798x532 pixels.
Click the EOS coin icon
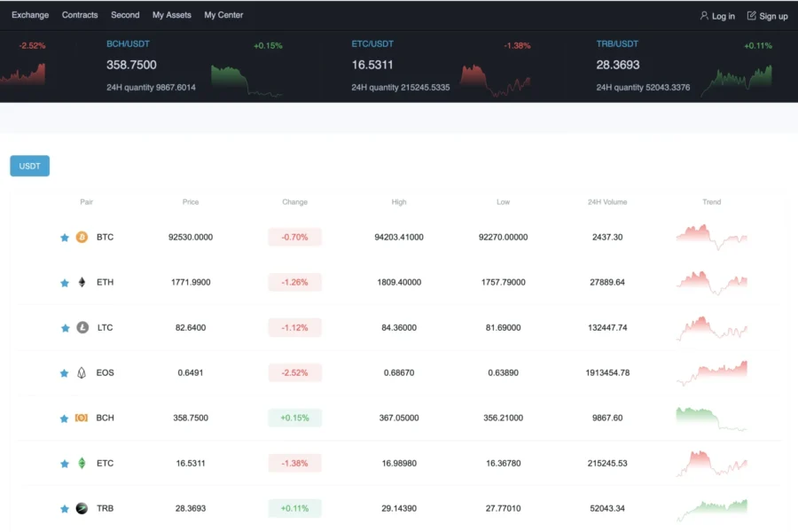[x=82, y=372]
